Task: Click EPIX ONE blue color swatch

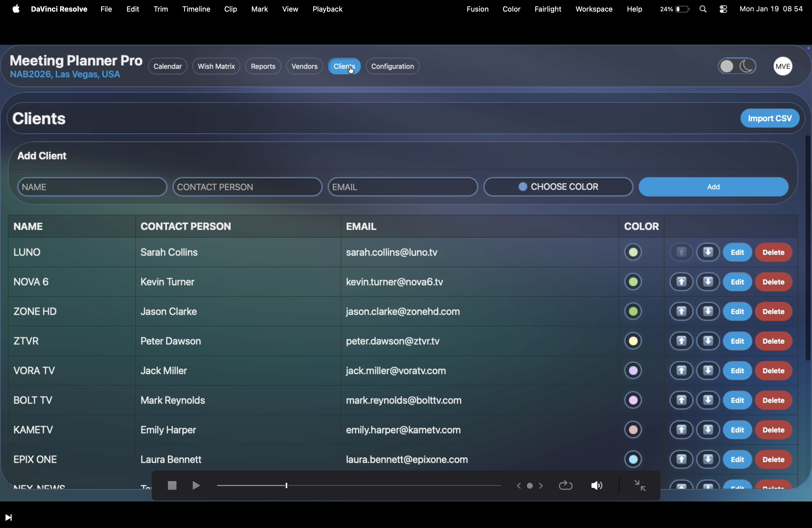Action: click(633, 460)
